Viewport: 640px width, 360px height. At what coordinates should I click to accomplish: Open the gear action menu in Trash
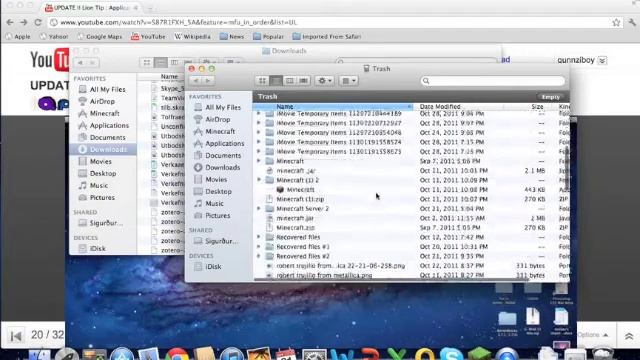click(x=324, y=80)
